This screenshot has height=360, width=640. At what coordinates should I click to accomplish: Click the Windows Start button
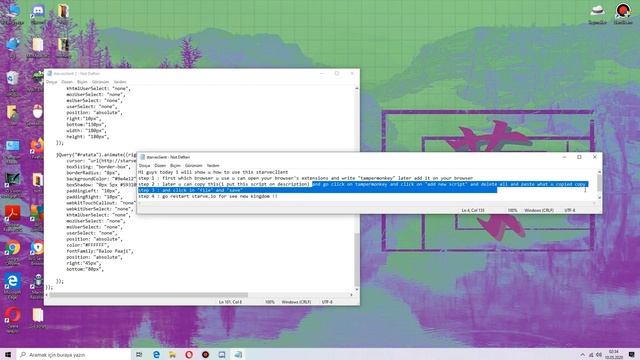(x=8, y=354)
